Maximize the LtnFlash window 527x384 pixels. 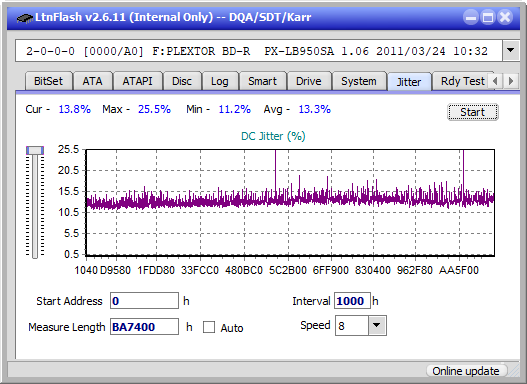coord(488,17)
